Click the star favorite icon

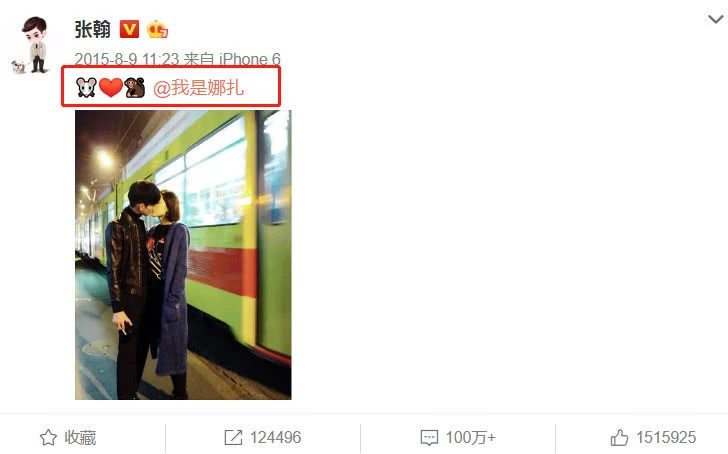pos(48,437)
